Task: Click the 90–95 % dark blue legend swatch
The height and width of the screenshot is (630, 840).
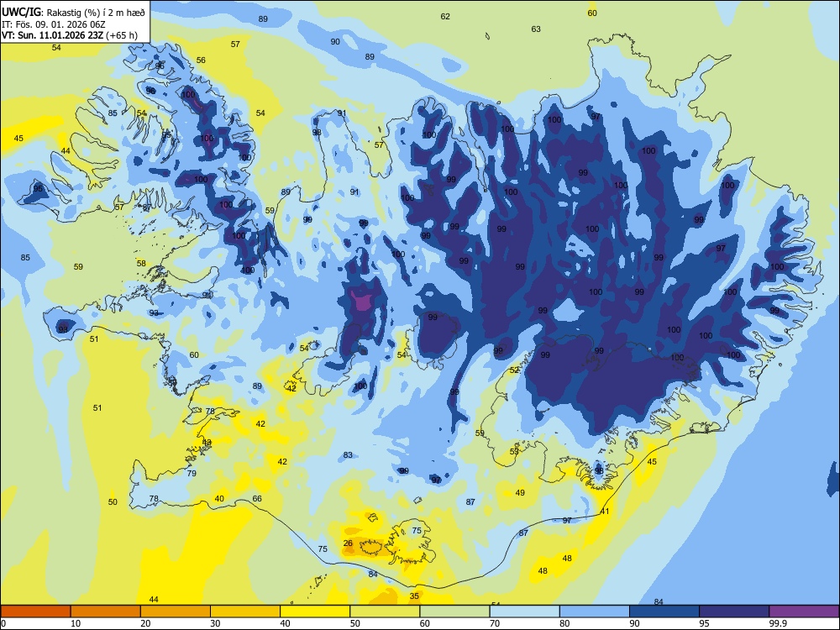Action: 664,612
